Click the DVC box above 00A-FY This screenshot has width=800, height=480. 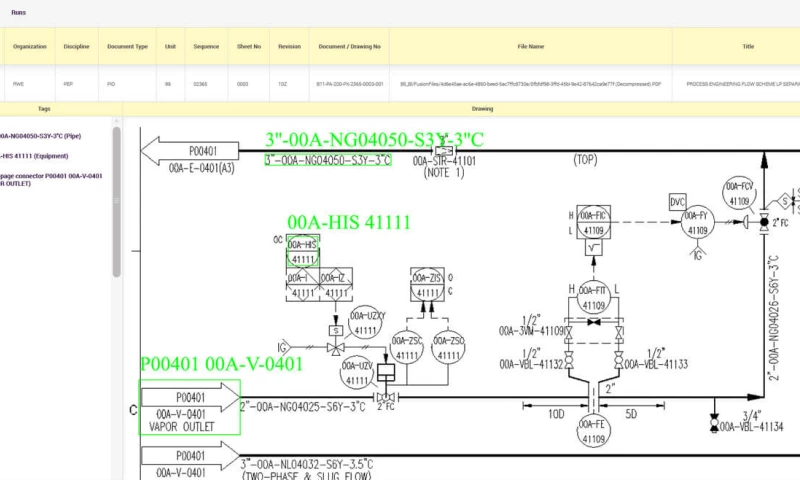tap(678, 201)
